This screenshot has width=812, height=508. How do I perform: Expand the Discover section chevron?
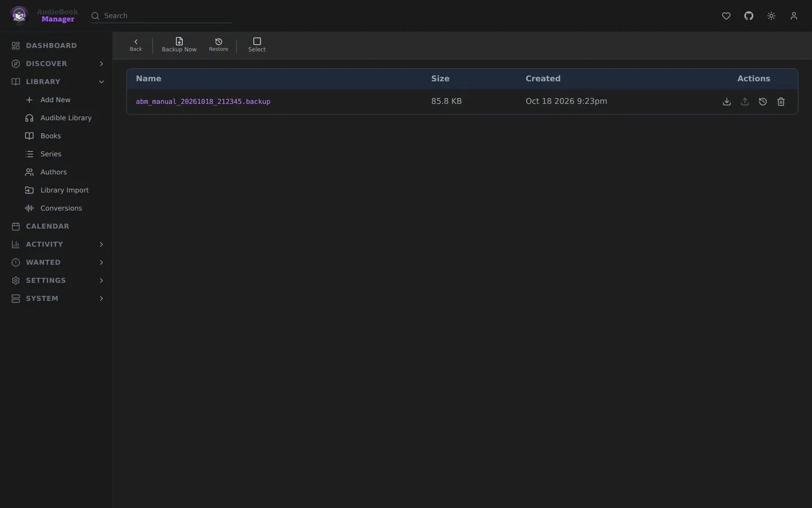point(101,64)
